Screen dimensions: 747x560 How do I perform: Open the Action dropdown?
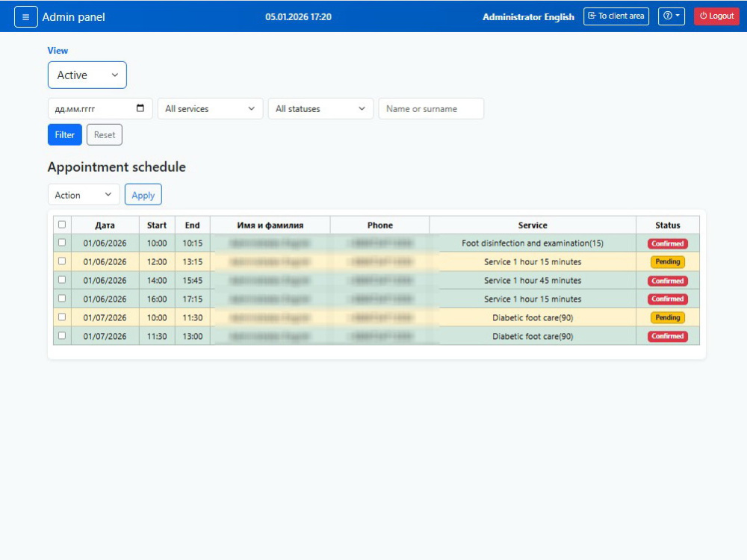tap(84, 195)
